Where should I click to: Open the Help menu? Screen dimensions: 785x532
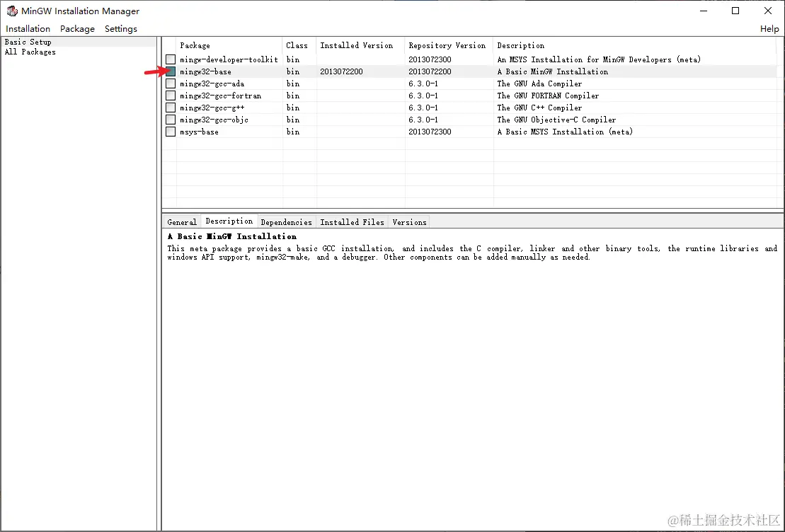[x=769, y=28]
